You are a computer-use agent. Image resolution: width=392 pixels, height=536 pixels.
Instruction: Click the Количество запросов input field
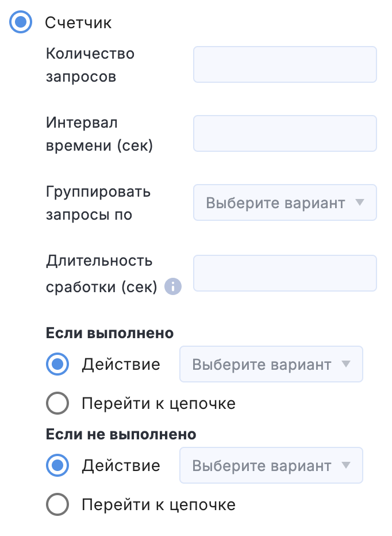(285, 64)
